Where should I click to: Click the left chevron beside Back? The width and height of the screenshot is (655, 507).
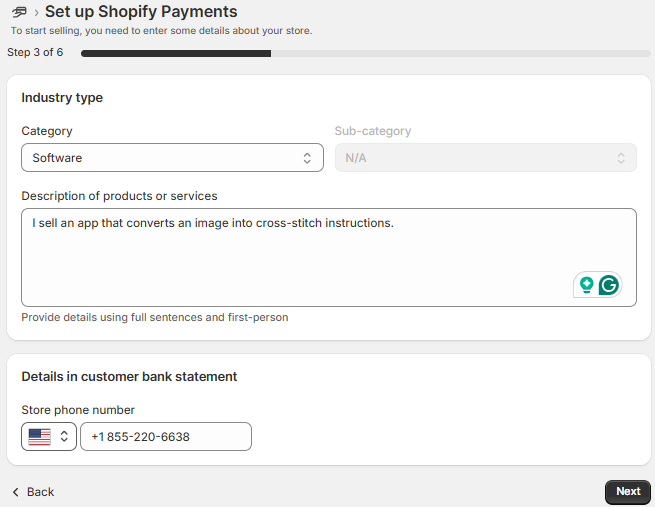[x=16, y=492]
